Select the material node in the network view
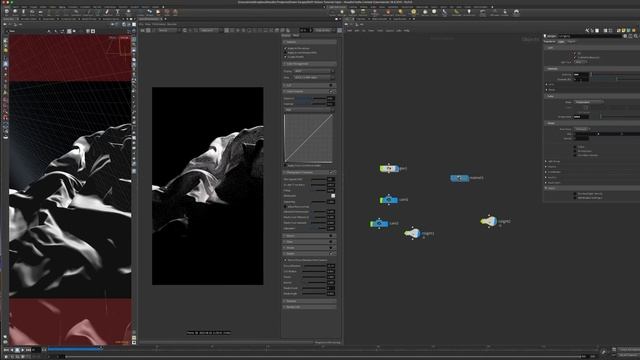This screenshot has height=360, width=640. pyautogui.click(x=460, y=178)
